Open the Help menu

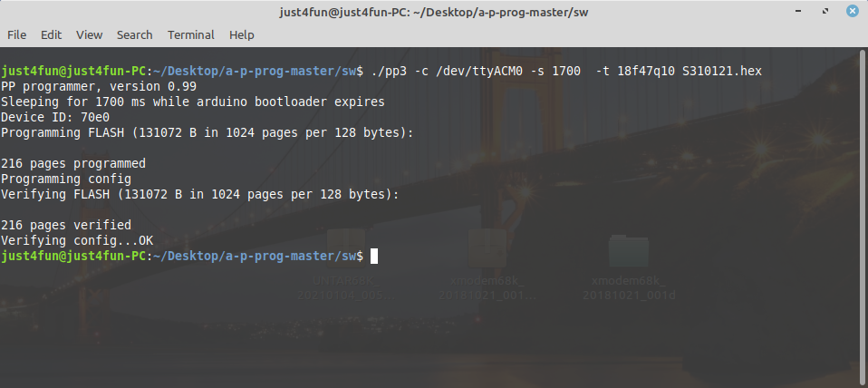pyautogui.click(x=241, y=34)
